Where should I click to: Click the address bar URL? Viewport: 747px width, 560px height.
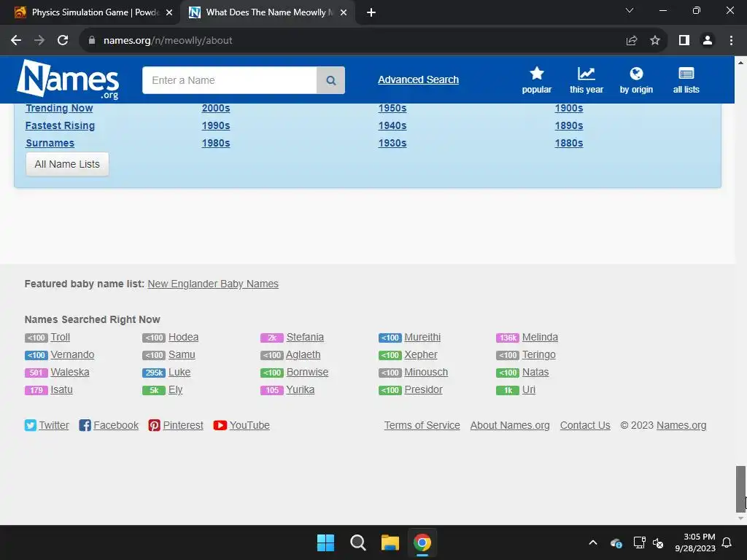click(168, 41)
